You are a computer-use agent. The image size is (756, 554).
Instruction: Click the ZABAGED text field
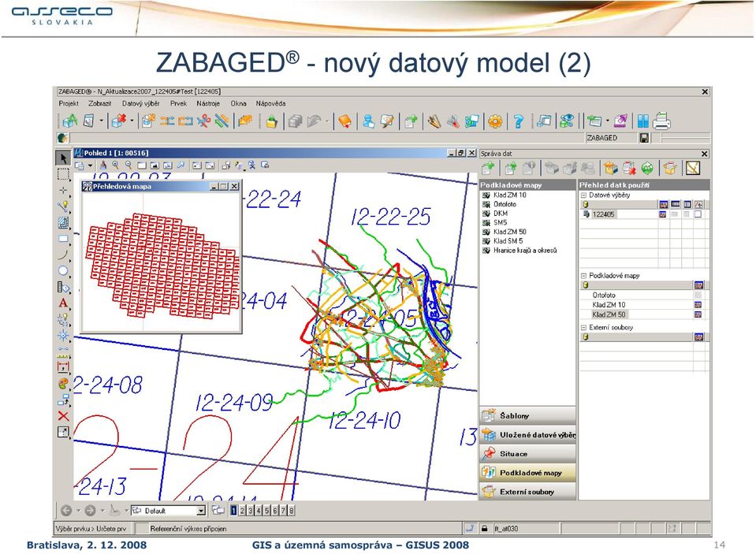[611, 138]
